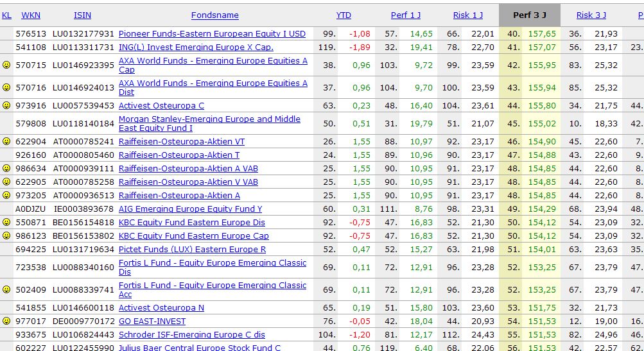644x351 pixels.
Task: Sort by Risk 3 J column
Action: pyautogui.click(x=591, y=15)
